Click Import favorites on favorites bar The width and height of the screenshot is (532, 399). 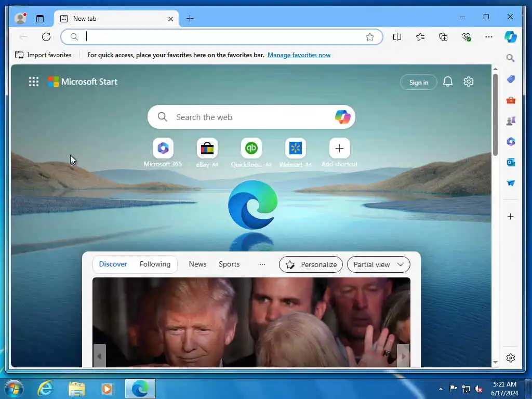(43, 55)
